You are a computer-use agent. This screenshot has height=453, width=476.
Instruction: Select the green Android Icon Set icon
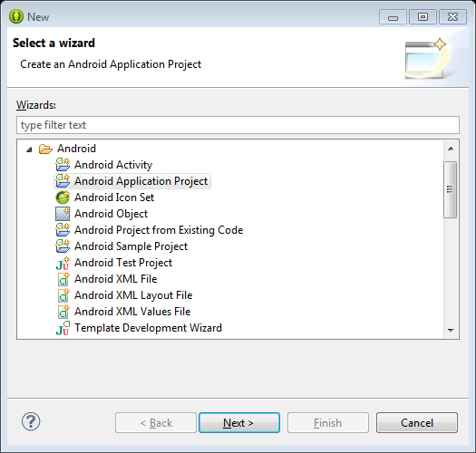point(63,198)
